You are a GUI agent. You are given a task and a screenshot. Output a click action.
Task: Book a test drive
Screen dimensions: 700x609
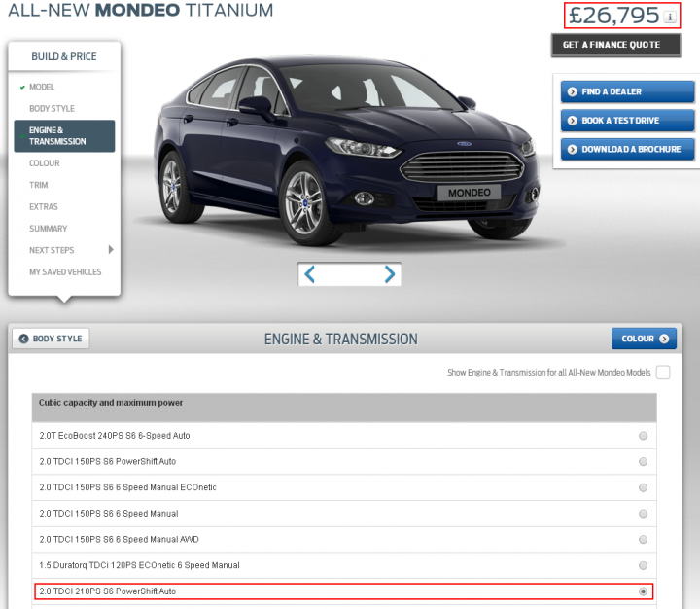pos(627,121)
